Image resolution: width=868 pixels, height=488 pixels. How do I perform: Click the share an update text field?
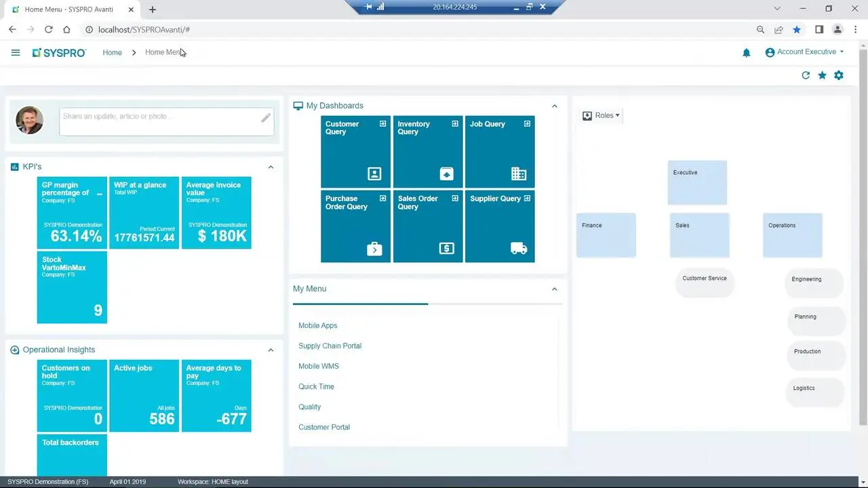159,121
